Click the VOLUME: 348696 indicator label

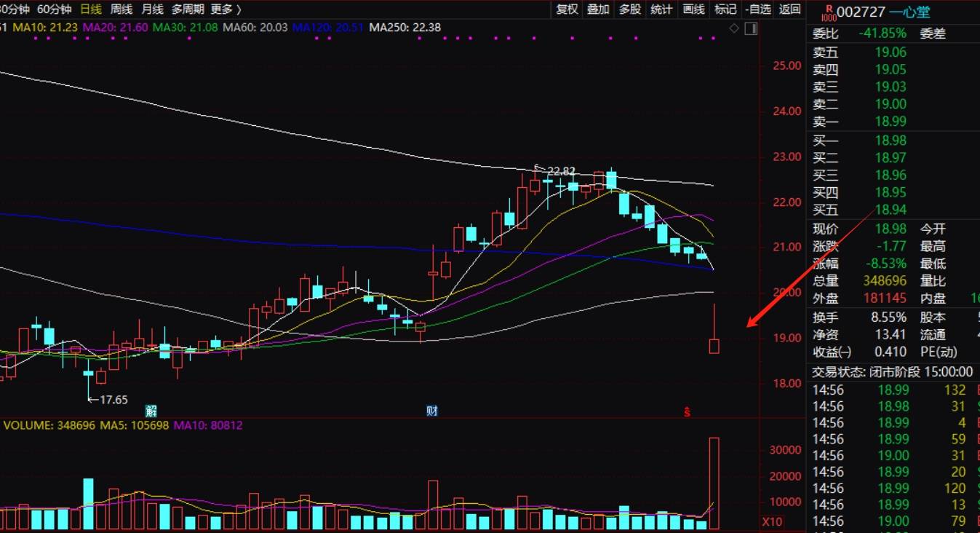[49, 425]
